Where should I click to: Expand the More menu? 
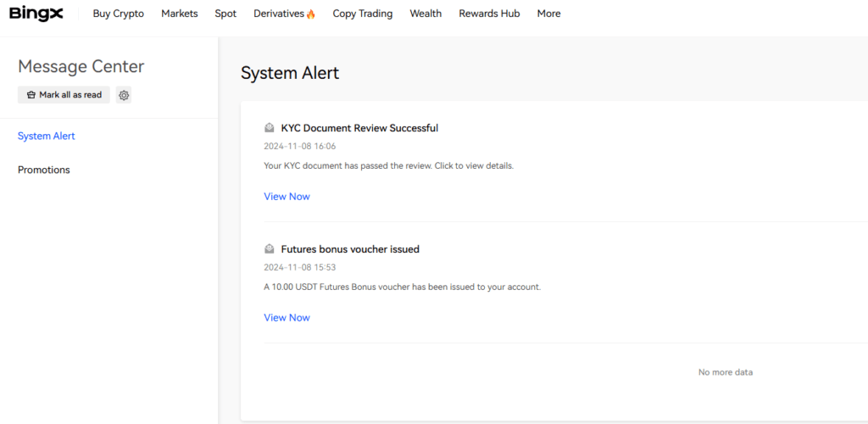coord(548,14)
